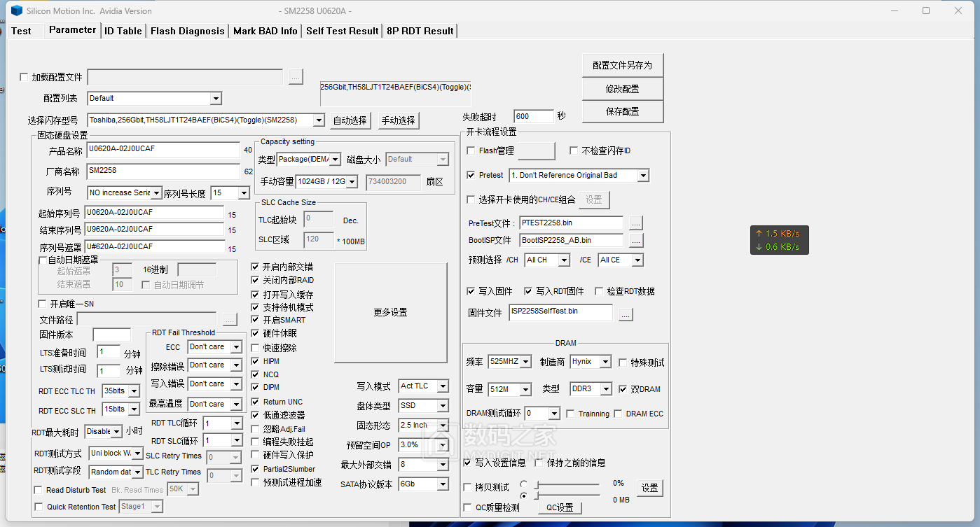The height and width of the screenshot is (527, 980).
Task: Open the Mark BAD Info tab
Action: (265, 31)
